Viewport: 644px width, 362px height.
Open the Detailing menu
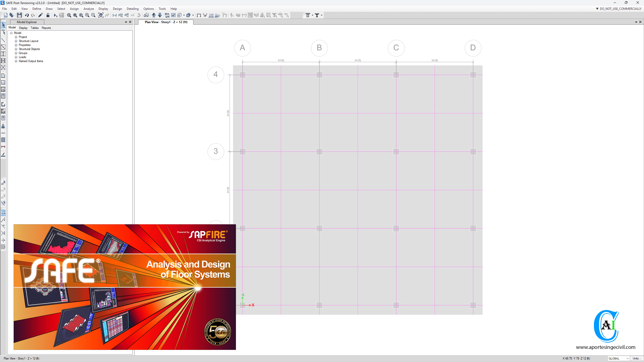point(133,9)
